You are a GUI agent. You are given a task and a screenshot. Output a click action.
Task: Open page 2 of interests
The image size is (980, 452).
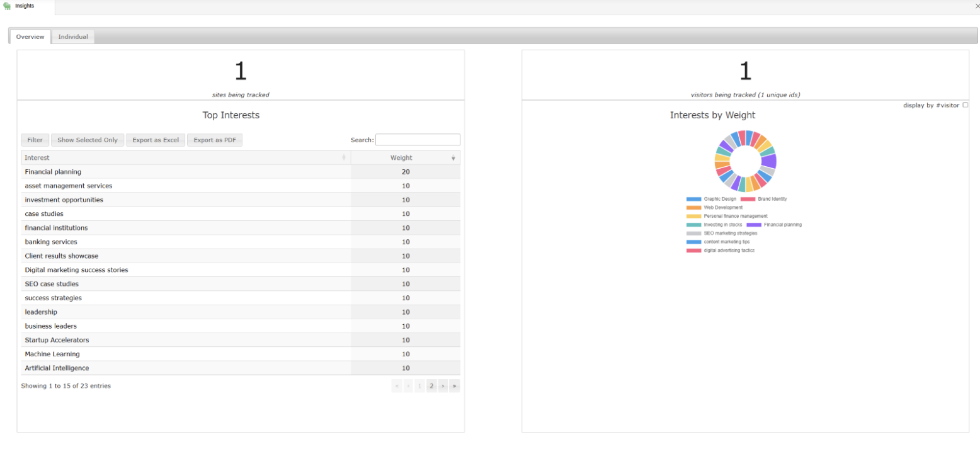[x=431, y=386]
